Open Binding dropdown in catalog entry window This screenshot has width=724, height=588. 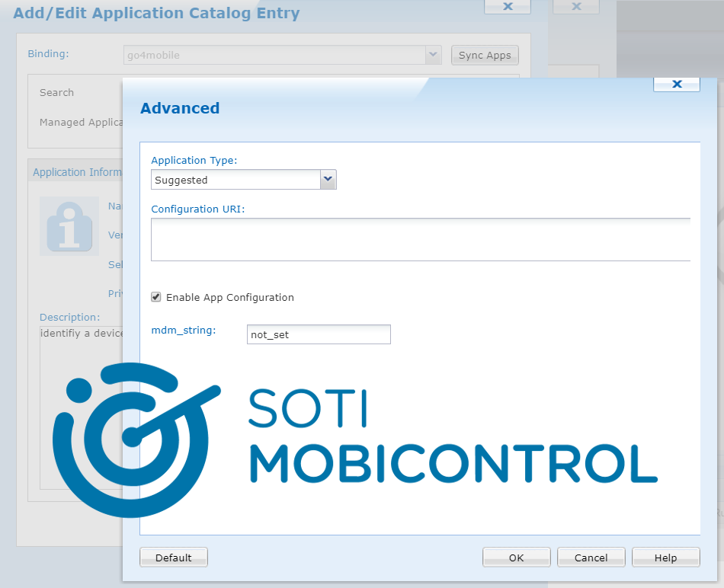coord(433,55)
